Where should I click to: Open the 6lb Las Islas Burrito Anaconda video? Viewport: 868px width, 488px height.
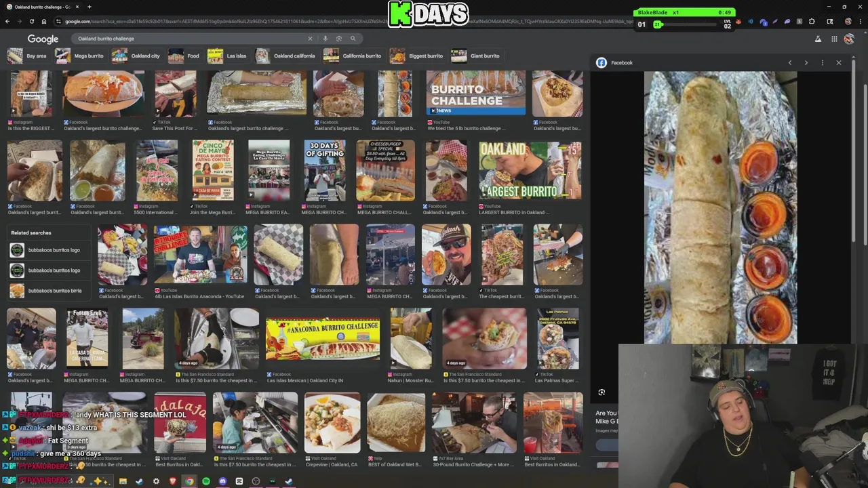click(200, 255)
